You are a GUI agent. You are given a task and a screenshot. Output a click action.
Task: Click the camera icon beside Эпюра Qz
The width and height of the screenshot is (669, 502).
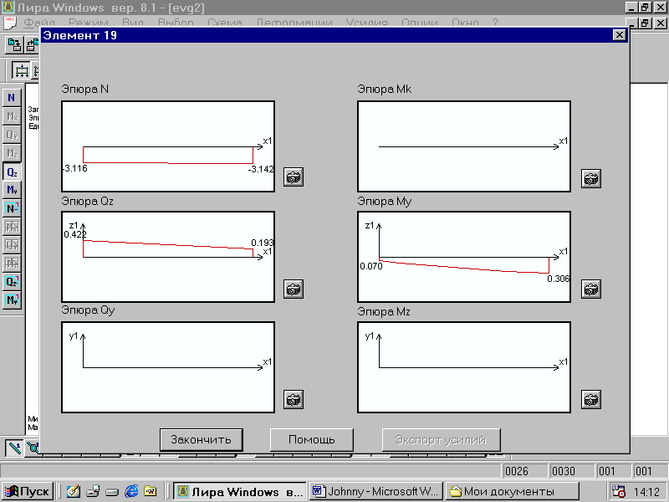(294, 289)
